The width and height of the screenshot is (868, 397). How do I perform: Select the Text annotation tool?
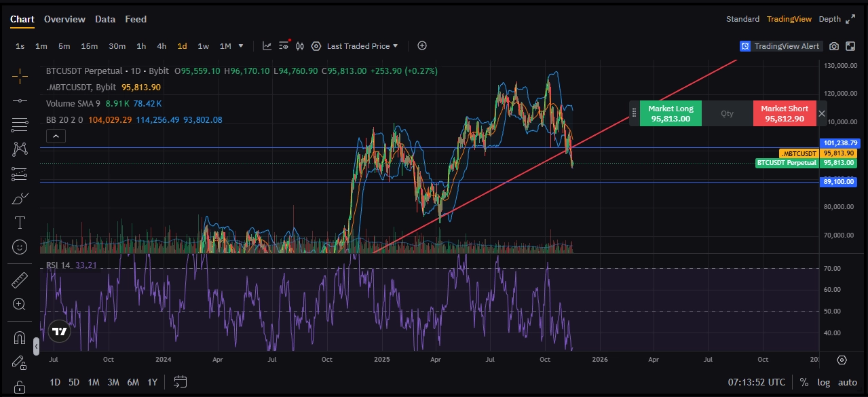[x=20, y=223]
